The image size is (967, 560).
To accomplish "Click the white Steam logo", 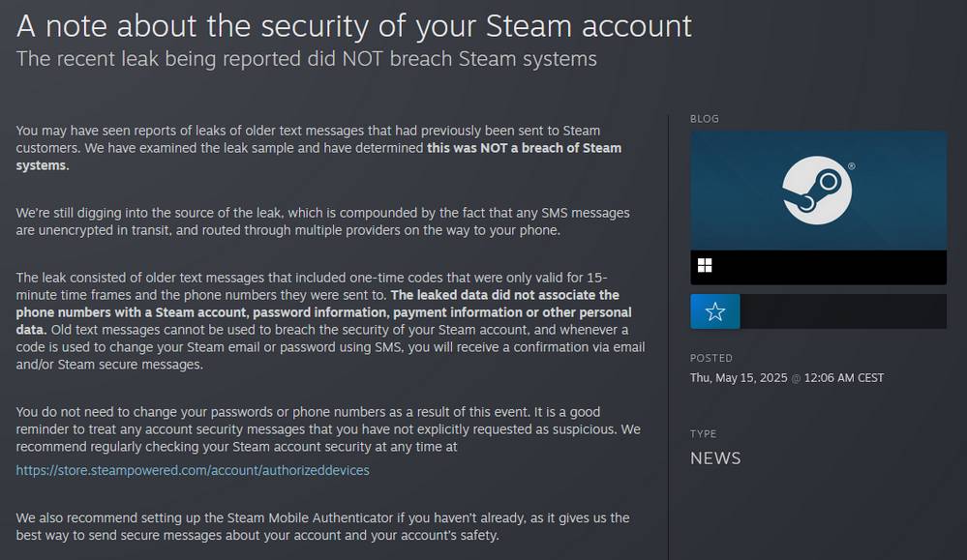I will coord(817,190).
